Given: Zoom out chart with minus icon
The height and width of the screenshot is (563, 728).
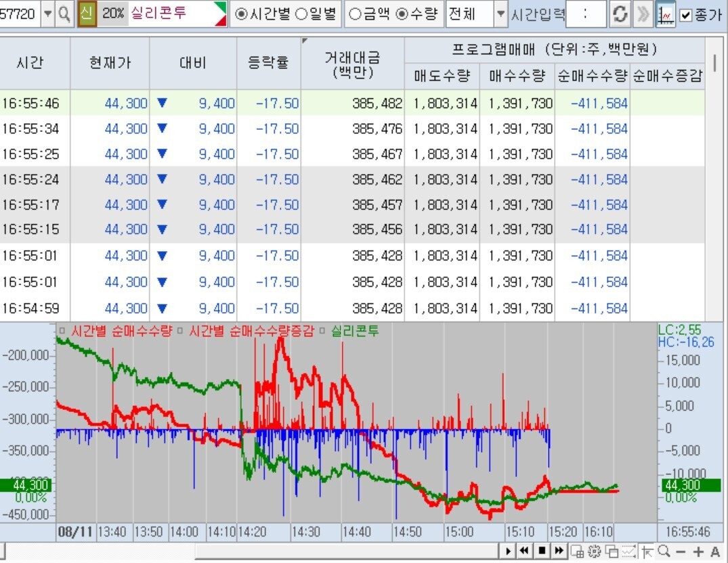Looking at the screenshot, I should pos(681,551).
